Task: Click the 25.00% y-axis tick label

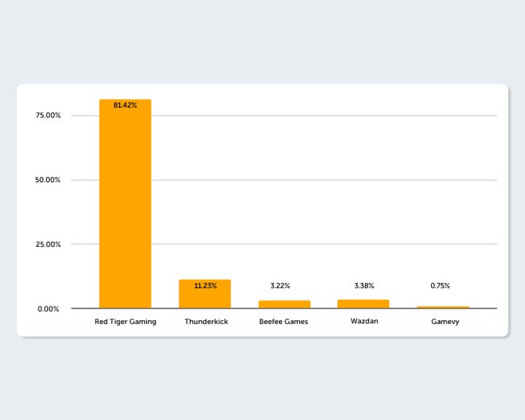Action: tap(48, 245)
